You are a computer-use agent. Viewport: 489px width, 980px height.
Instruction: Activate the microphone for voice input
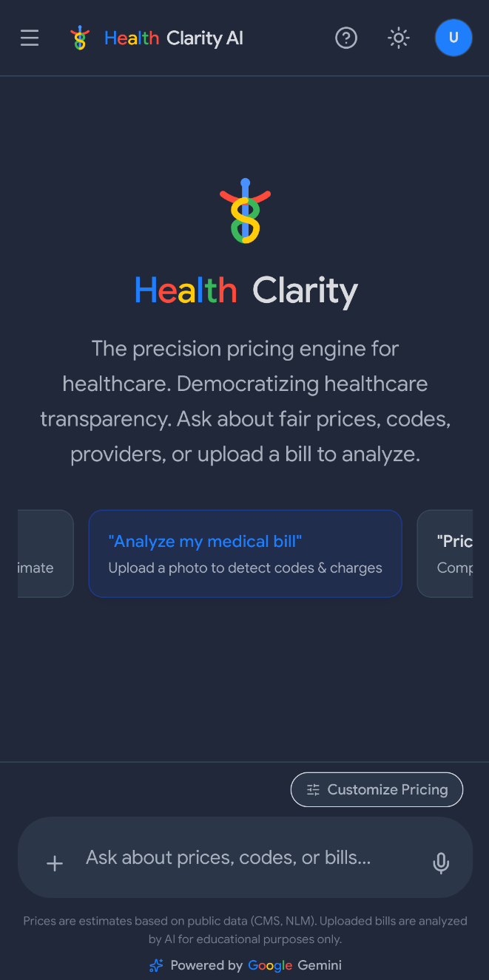(441, 862)
